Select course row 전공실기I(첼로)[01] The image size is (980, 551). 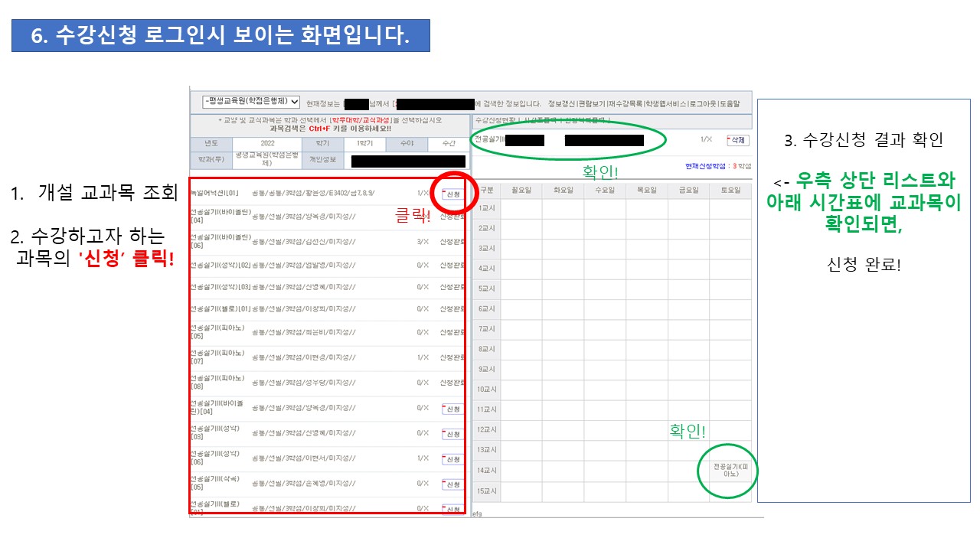point(327,308)
